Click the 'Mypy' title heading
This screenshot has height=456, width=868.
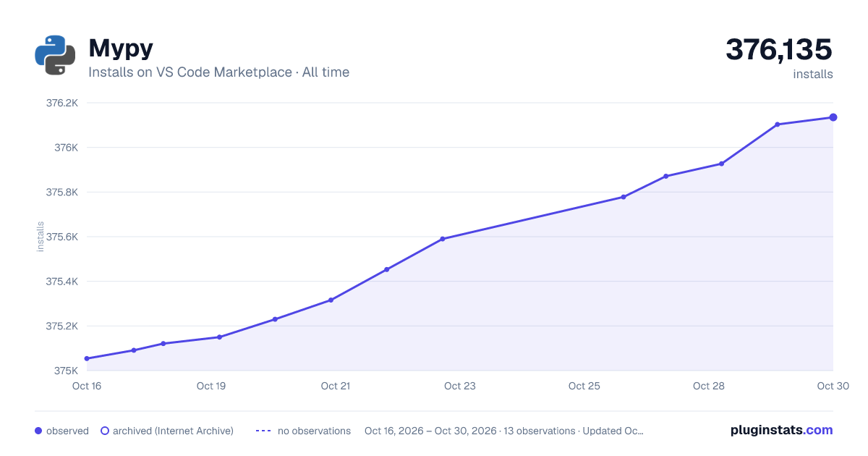pos(121,48)
